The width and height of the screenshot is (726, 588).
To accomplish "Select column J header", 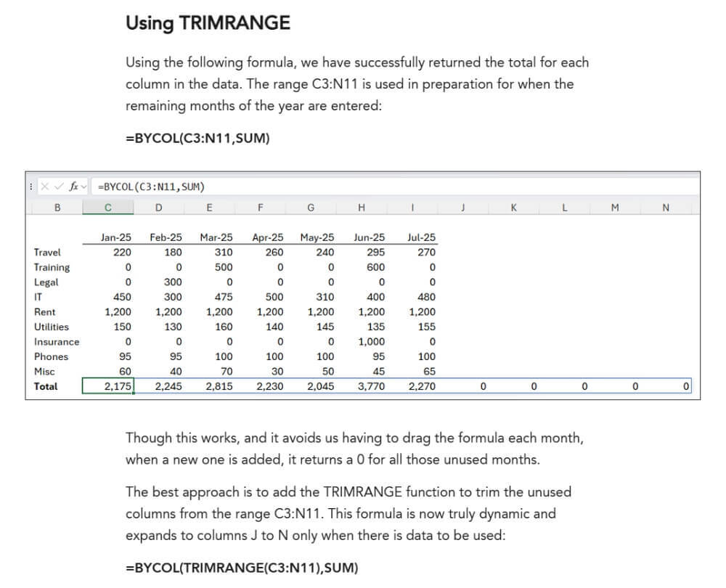I will click(x=462, y=208).
